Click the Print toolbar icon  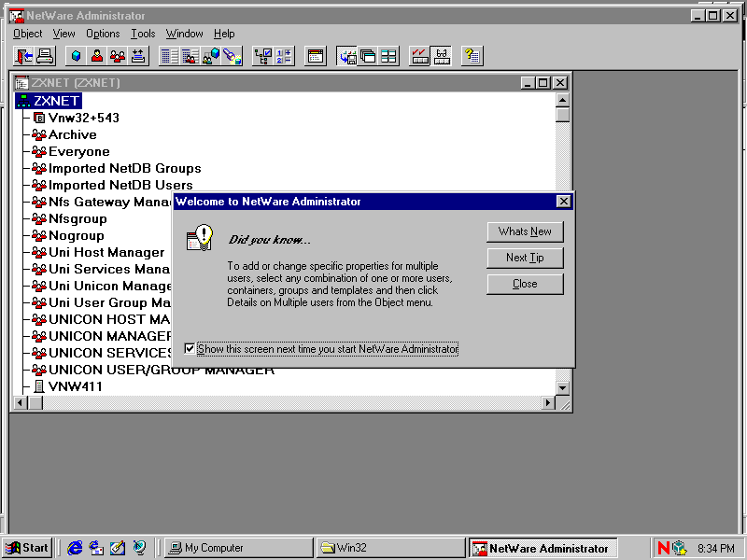(x=45, y=56)
